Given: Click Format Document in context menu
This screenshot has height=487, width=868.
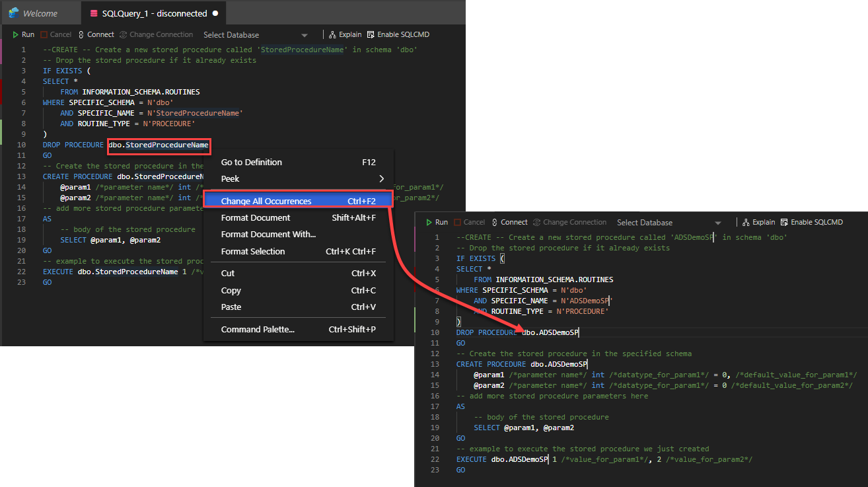Looking at the screenshot, I should pyautogui.click(x=256, y=217).
